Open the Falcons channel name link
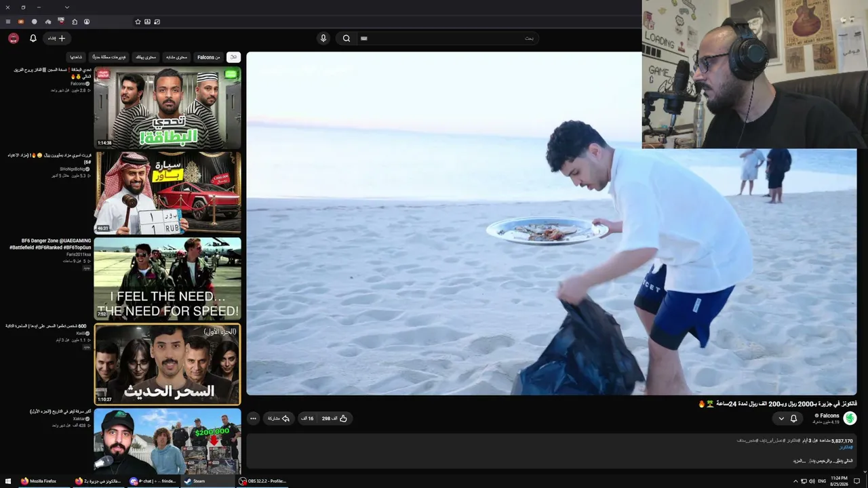Image resolution: width=868 pixels, height=488 pixels. click(829, 415)
